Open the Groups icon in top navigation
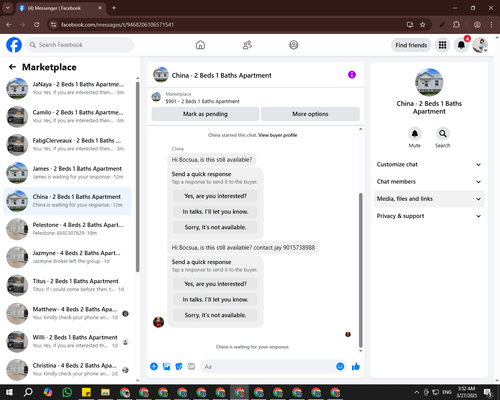 point(294,45)
